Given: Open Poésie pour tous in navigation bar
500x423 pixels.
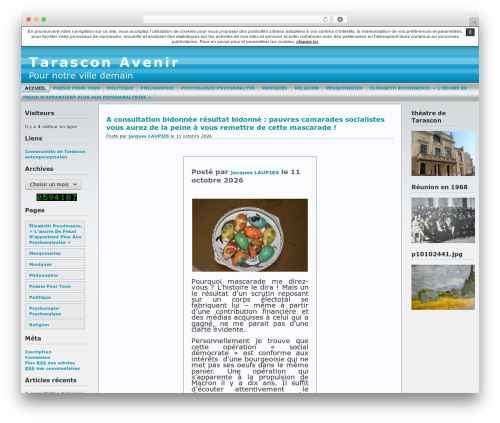Looking at the screenshot, I should (x=76, y=88).
